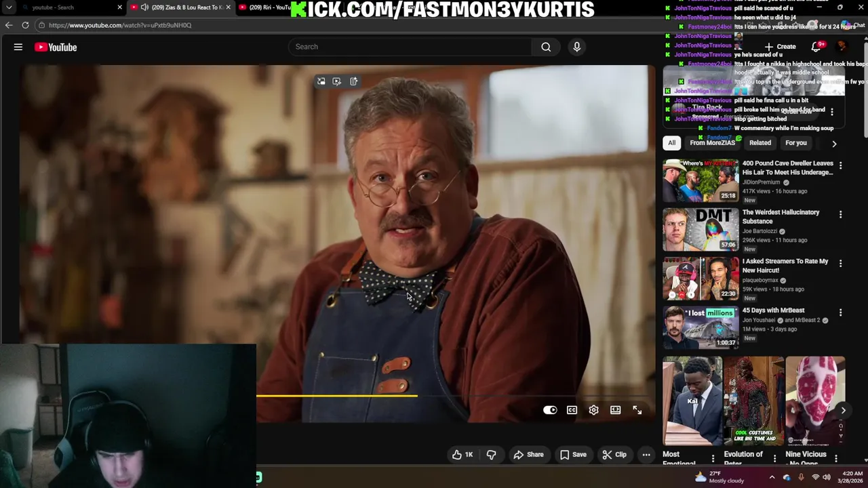
Task: Open the Joe Bartolozzi channel link
Action: [759, 231]
